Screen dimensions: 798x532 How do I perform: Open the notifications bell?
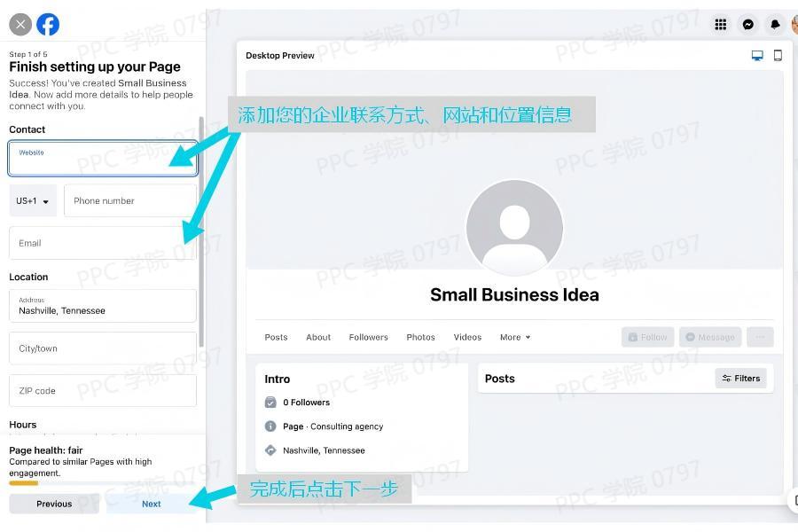coord(775,25)
